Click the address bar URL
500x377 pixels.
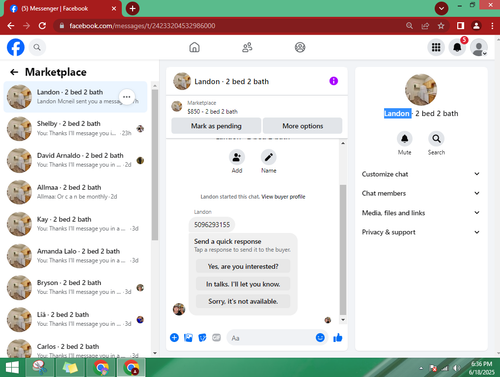(142, 26)
